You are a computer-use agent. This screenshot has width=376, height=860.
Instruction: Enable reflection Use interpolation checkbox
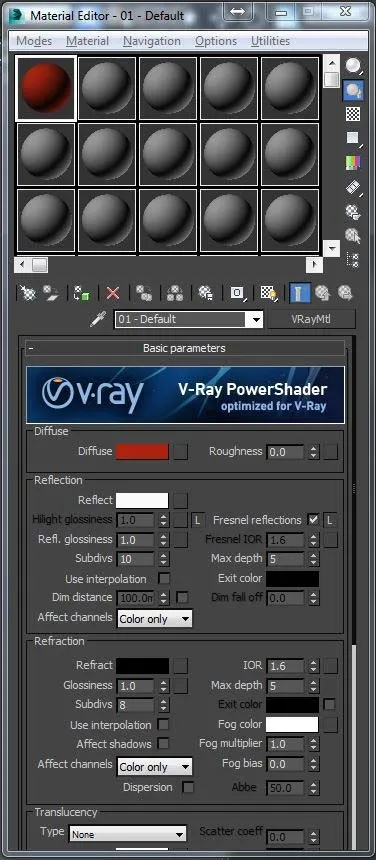[x=164, y=579]
